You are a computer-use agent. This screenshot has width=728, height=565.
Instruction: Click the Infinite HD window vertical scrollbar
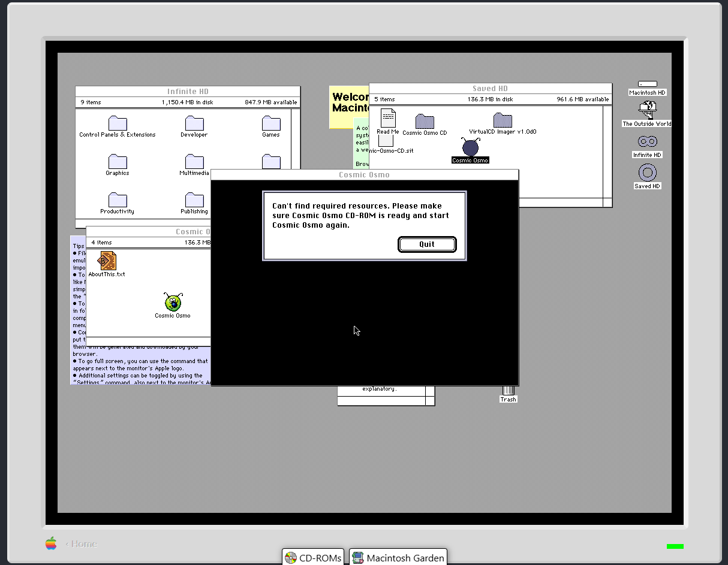tap(295, 139)
